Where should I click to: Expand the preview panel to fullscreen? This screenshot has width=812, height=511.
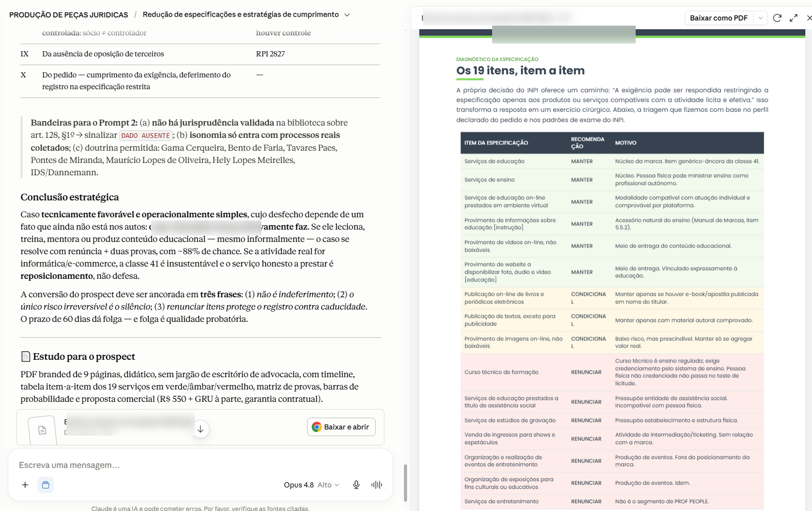pyautogui.click(x=794, y=18)
